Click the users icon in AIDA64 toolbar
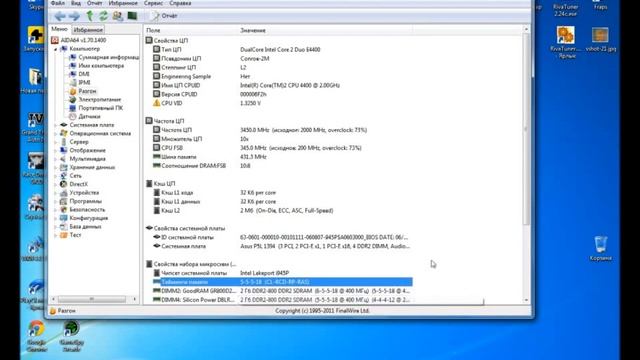This screenshot has height=360, width=640. 118,16
